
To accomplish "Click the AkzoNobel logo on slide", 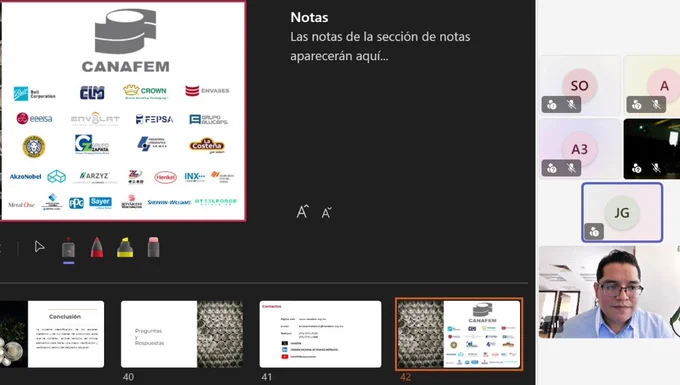I will coord(26,176).
